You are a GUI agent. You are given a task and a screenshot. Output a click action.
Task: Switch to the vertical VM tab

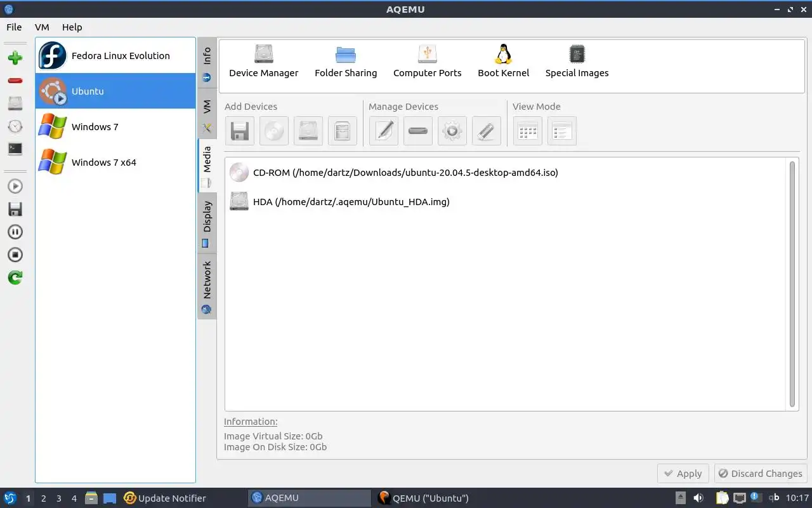coord(207,115)
